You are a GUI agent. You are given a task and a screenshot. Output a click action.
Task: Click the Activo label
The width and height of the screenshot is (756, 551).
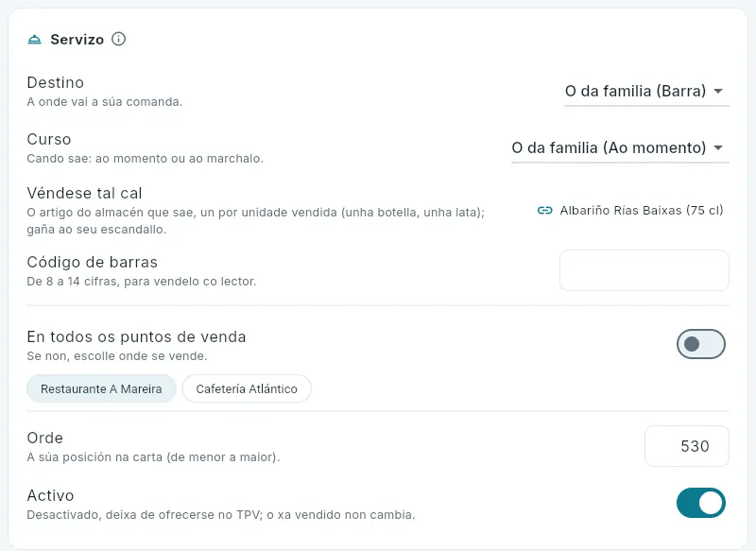point(51,495)
